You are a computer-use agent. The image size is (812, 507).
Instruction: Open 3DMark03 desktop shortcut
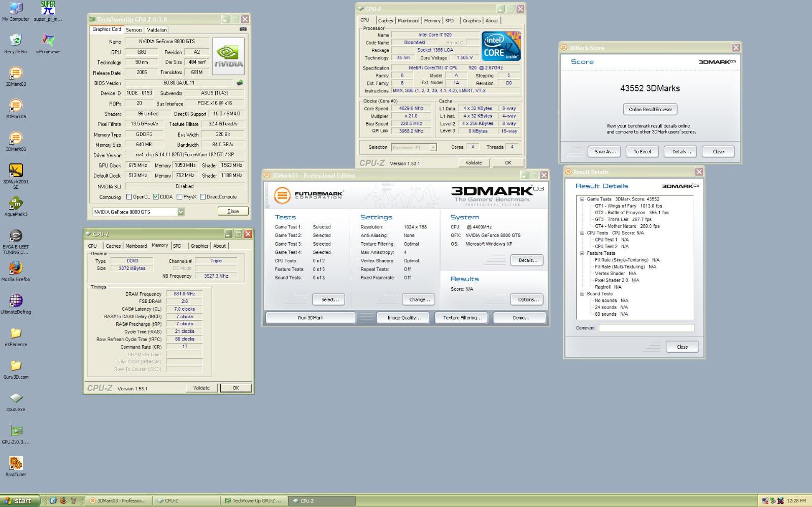(16, 76)
